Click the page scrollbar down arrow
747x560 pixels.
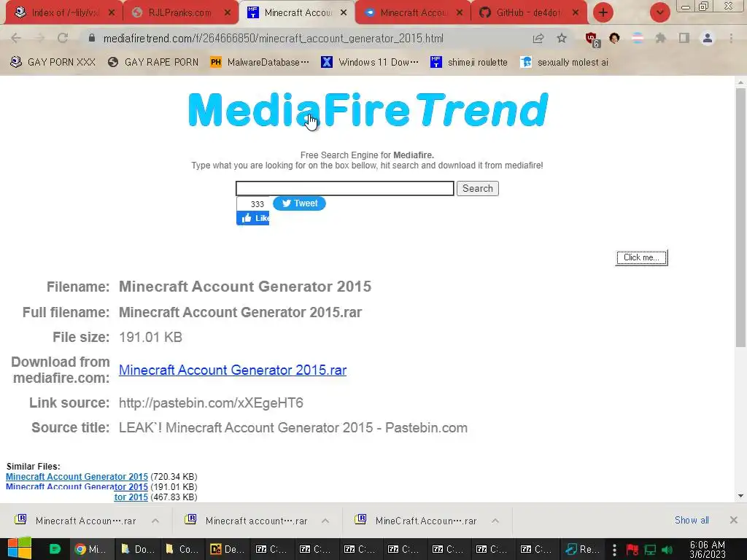[x=740, y=496]
